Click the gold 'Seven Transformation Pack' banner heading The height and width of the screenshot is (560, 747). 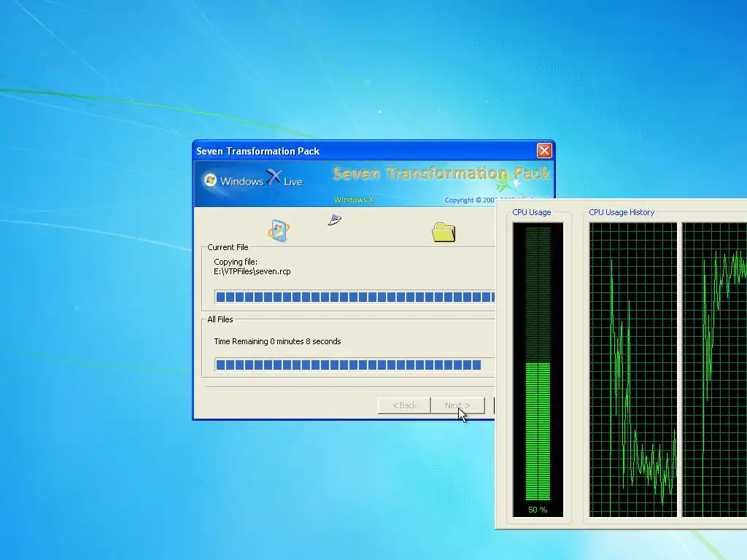441,174
